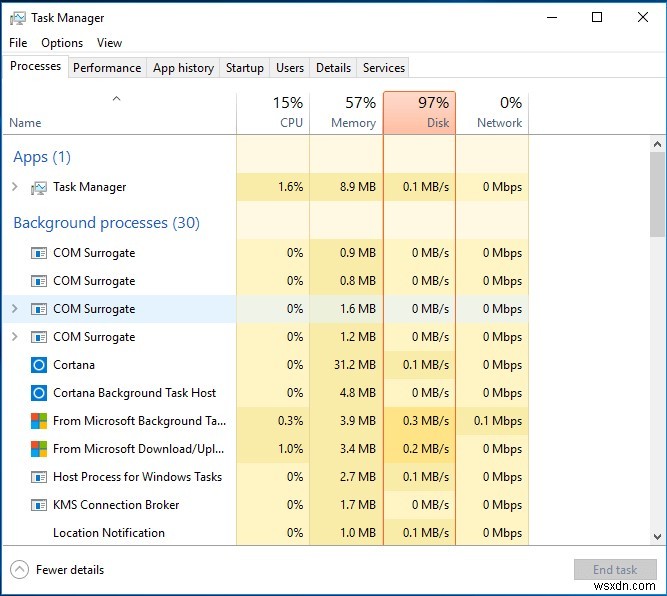Click the End task button
This screenshot has height=596, width=667.
[x=615, y=570]
